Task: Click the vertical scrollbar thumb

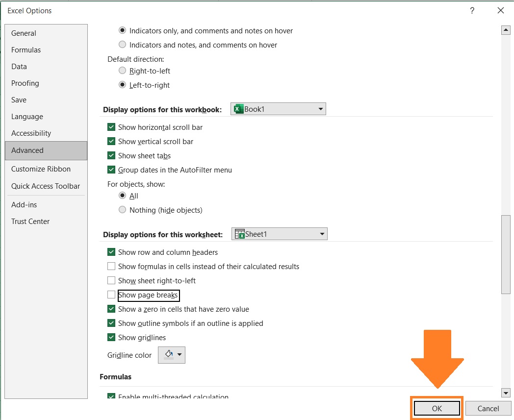Action: [x=506, y=254]
